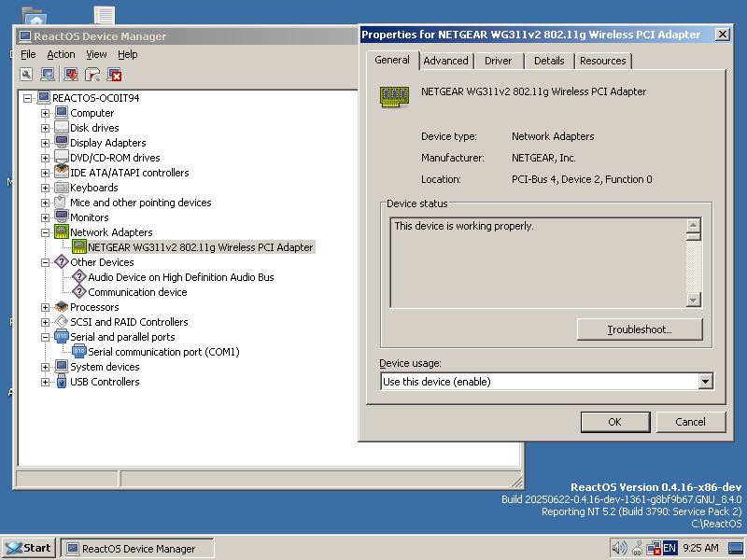This screenshot has height=560, width=747.
Task: Click Cancel in the Properties dialog
Action: pos(691,422)
